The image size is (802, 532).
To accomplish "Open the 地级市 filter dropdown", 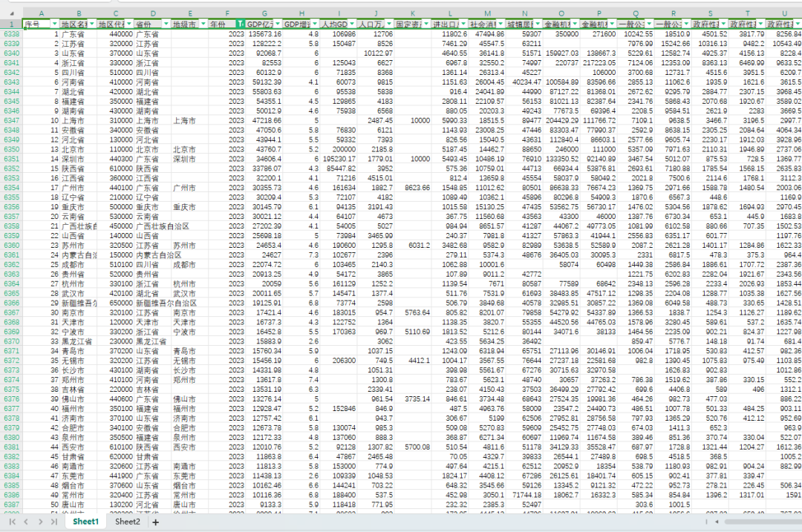I will 203,24.
